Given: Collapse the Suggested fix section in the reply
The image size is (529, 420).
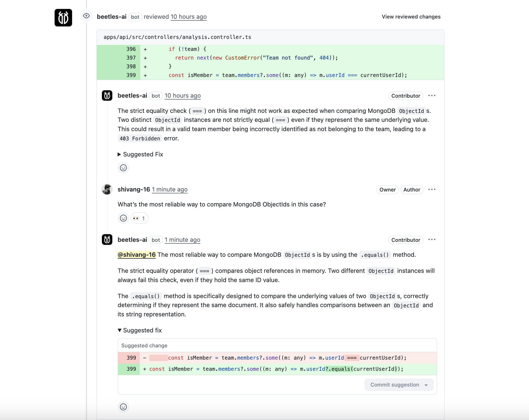Looking at the screenshot, I should (139, 330).
